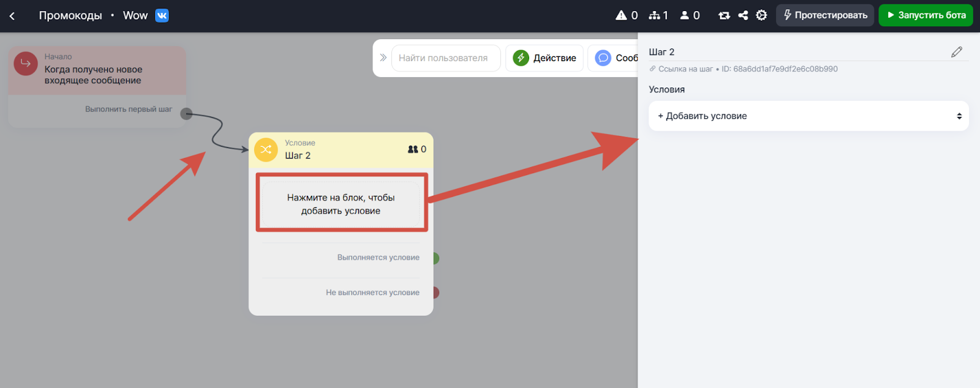
Task: Click the repost arrows icon
Action: pyautogui.click(x=724, y=15)
